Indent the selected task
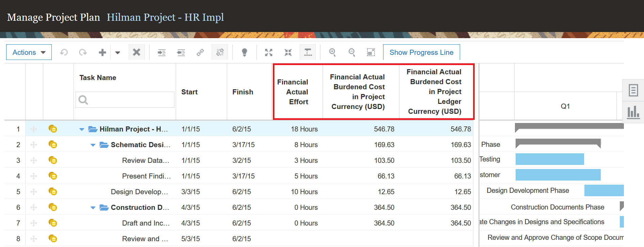 pos(161,52)
